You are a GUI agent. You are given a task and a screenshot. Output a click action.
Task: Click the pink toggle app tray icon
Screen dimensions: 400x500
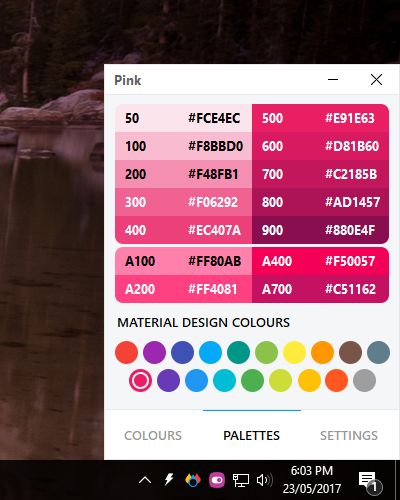[x=217, y=480]
